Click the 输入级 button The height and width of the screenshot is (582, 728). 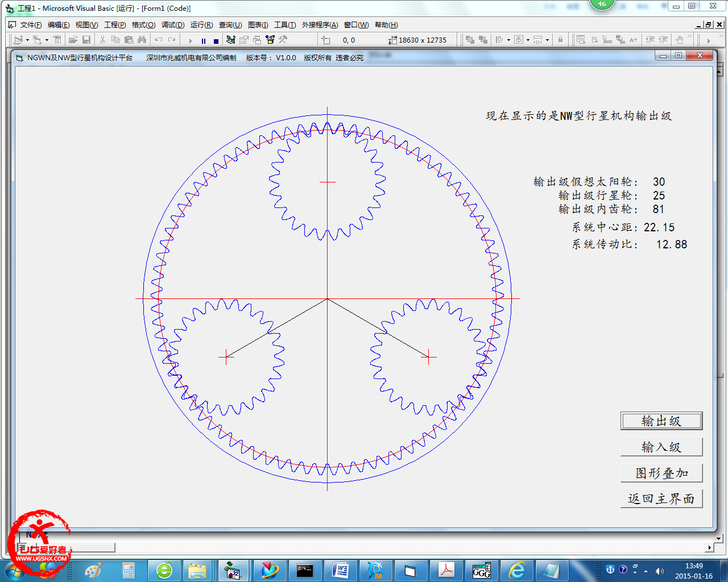pos(661,447)
